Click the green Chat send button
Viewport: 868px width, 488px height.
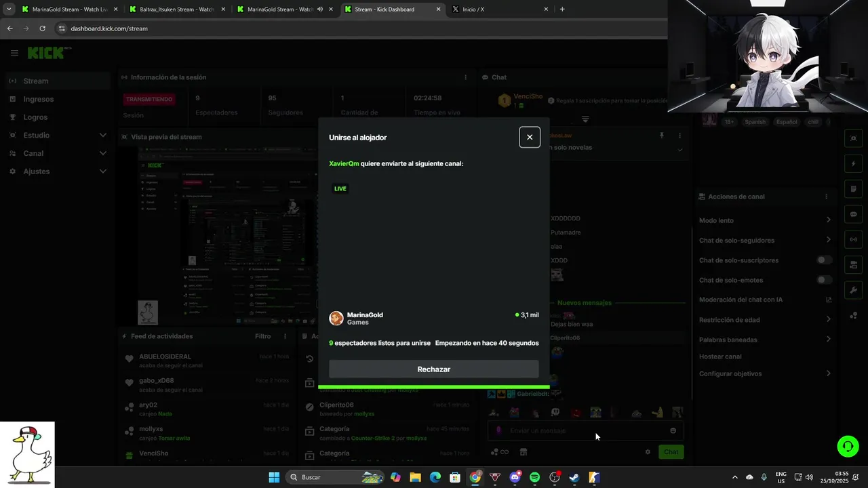671,452
